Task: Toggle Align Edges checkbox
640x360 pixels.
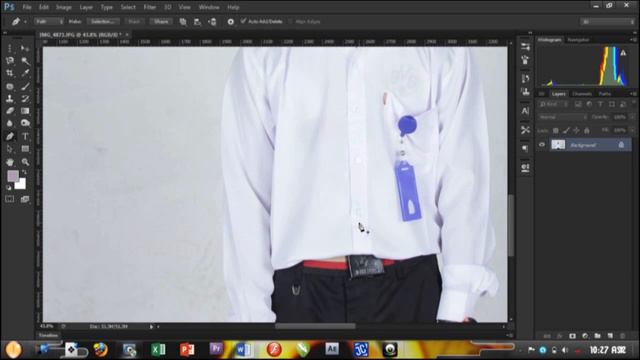Action: point(291,22)
